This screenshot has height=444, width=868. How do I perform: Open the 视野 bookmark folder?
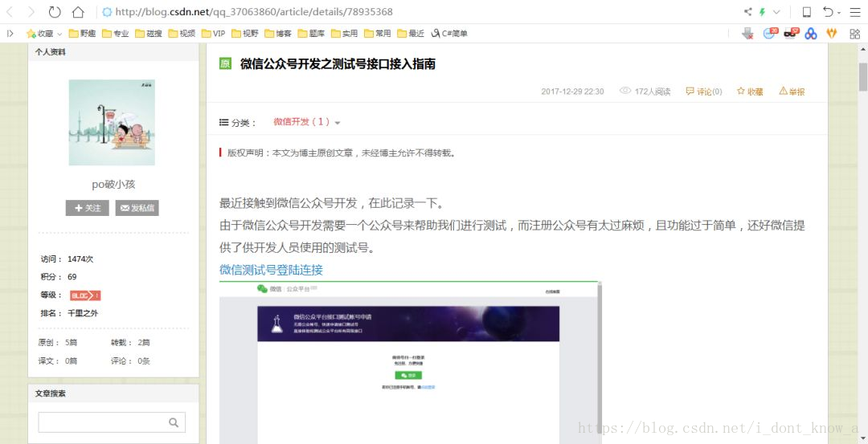pyautogui.click(x=244, y=33)
